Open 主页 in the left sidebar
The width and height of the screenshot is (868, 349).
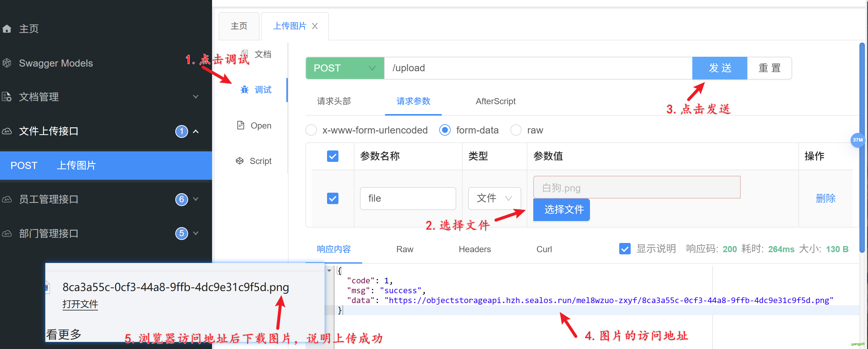pos(29,29)
